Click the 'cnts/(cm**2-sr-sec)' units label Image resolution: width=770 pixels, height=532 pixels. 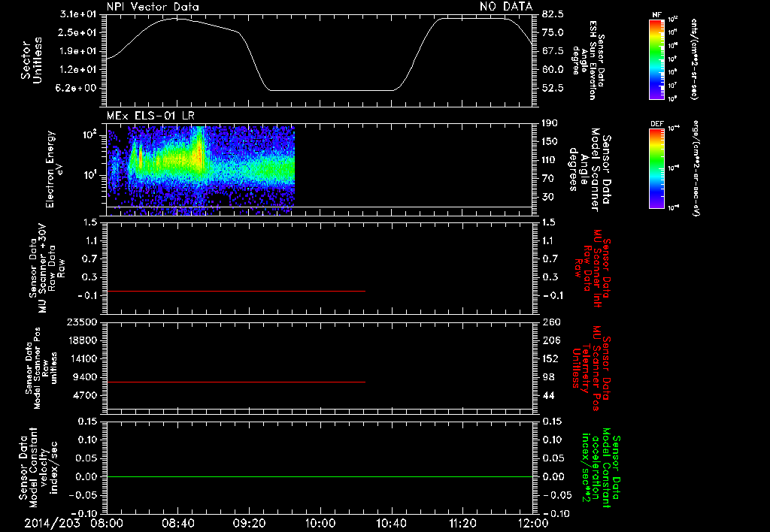click(x=694, y=59)
